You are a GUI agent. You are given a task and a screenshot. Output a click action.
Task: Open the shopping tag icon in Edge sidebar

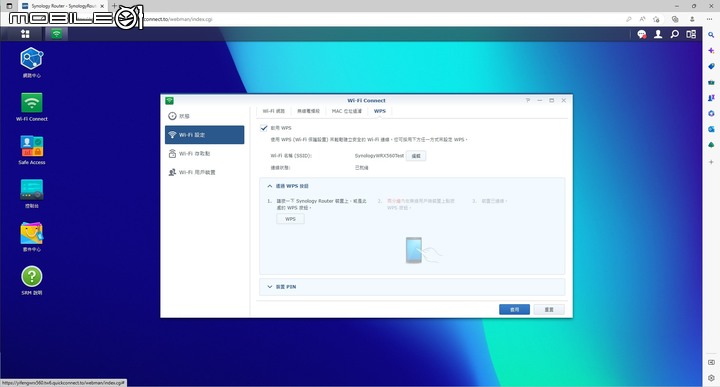tap(711, 67)
